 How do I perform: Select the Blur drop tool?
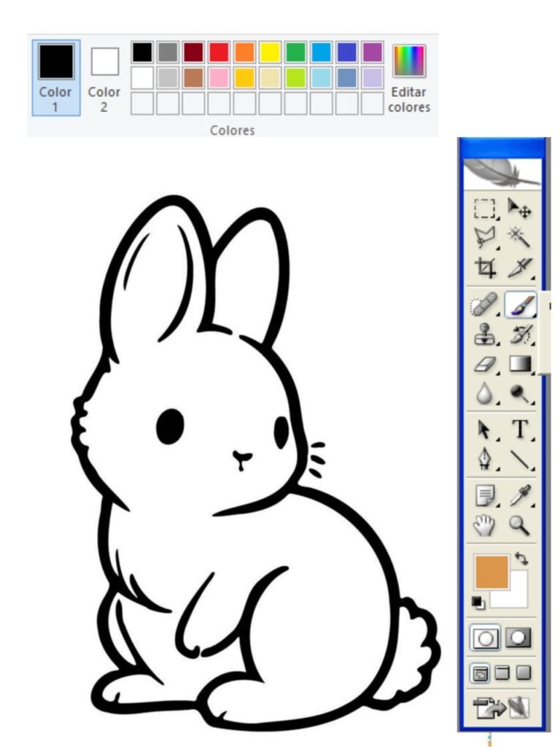tap(484, 393)
